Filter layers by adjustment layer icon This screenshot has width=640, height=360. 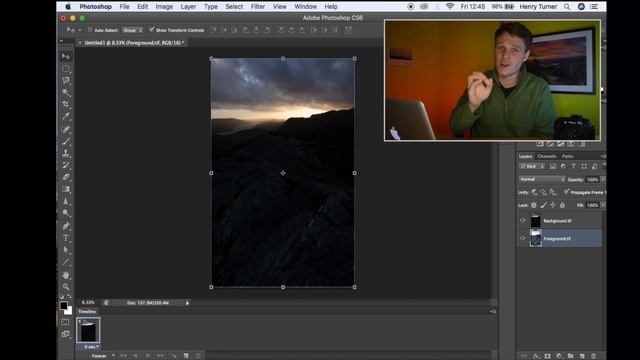click(x=563, y=166)
